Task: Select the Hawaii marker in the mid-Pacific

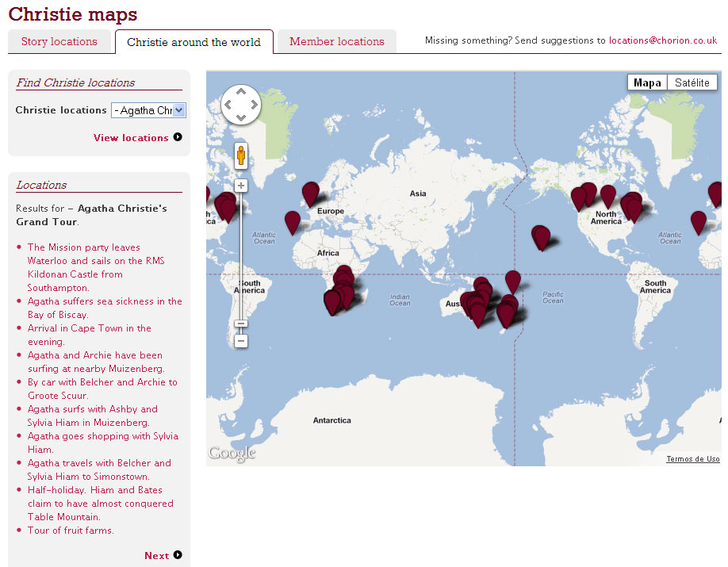Action: 542,237
